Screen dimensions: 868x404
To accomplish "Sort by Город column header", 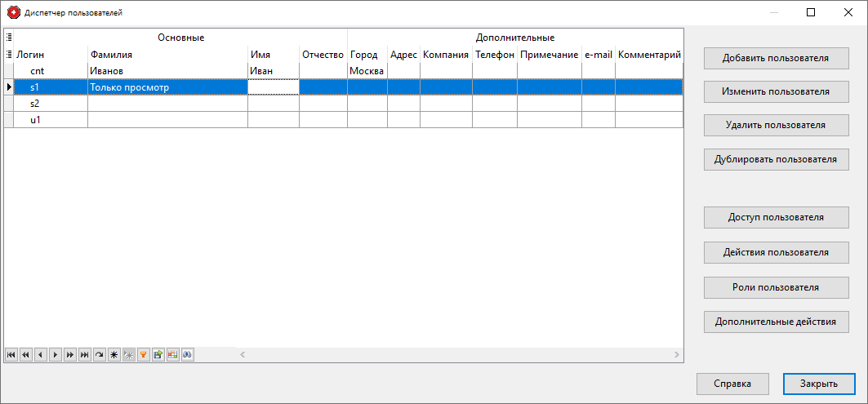I will (367, 54).
